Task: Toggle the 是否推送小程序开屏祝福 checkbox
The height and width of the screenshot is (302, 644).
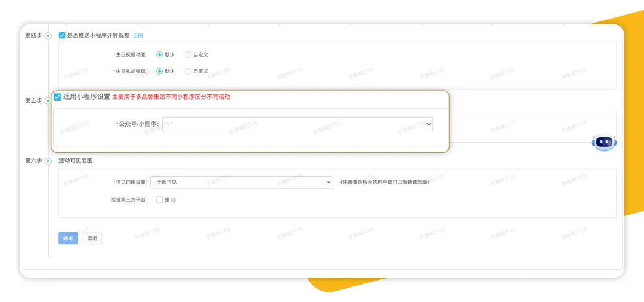Action: 62,36
